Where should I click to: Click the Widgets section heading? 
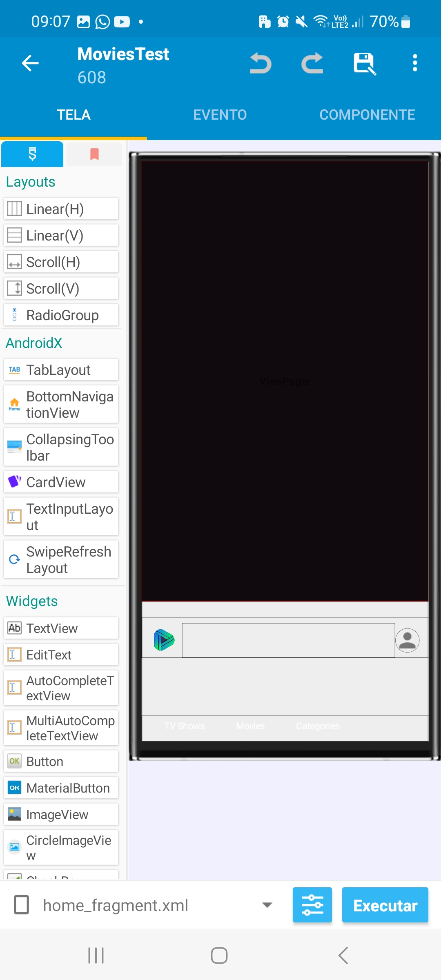pyautogui.click(x=32, y=601)
